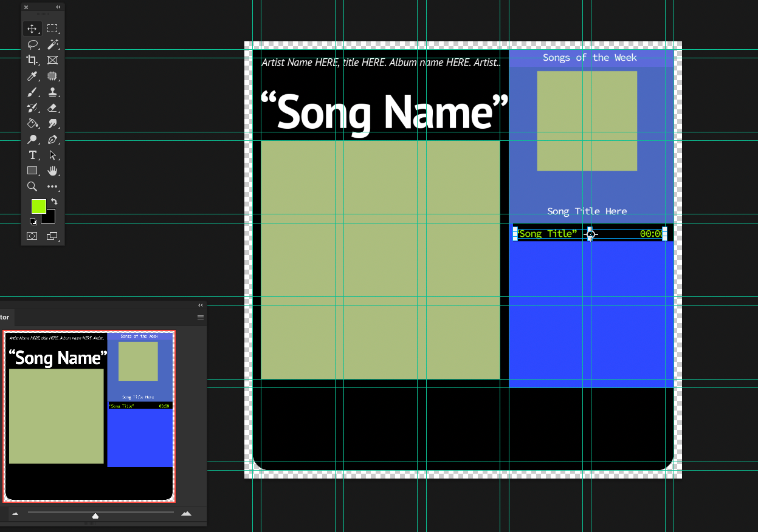Click the zoom in button in Navigator
Image resolution: width=758 pixels, height=532 pixels.
[x=186, y=513]
